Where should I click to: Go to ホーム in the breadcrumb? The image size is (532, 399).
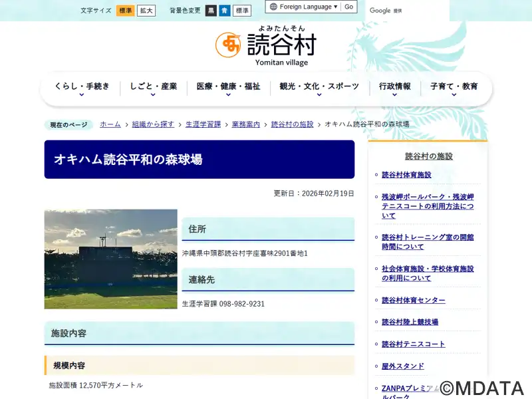click(x=110, y=124)
